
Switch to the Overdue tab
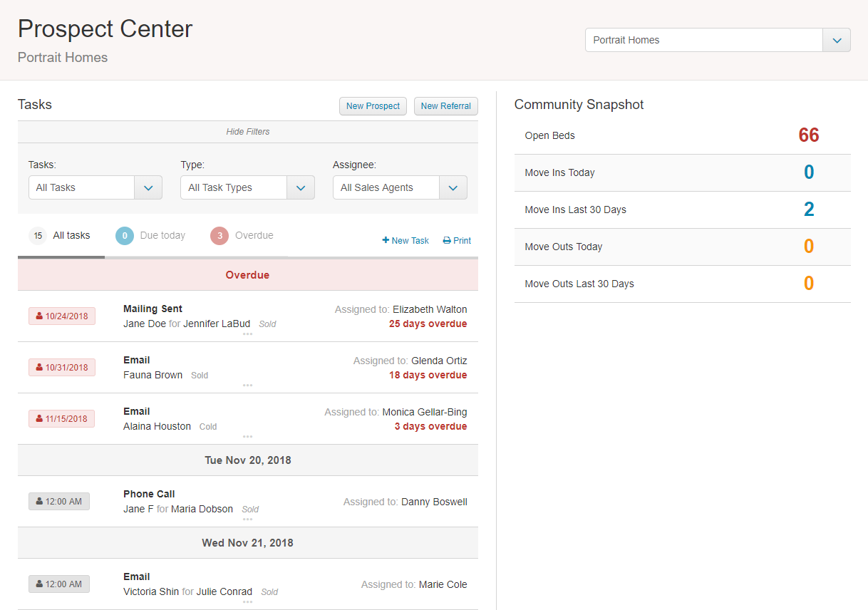coord(242,236)
